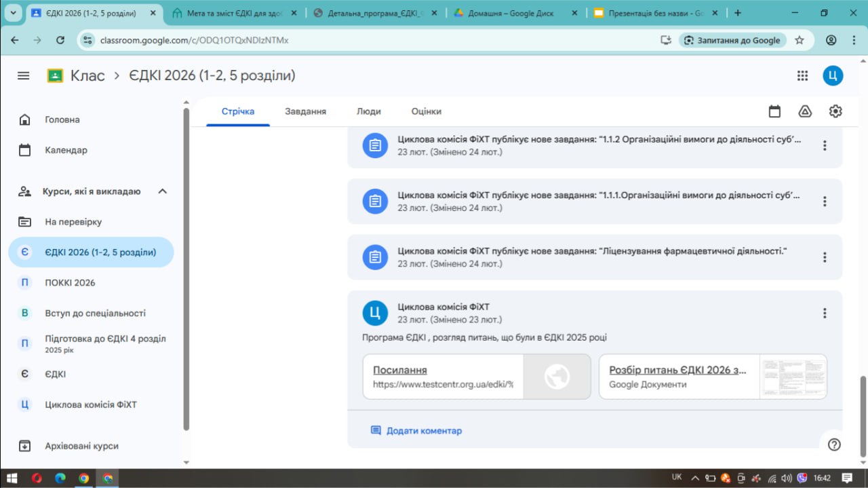Click Windows Start button in taskbar
This screenshot has width=868, height=488.
[x=12, y=478]
